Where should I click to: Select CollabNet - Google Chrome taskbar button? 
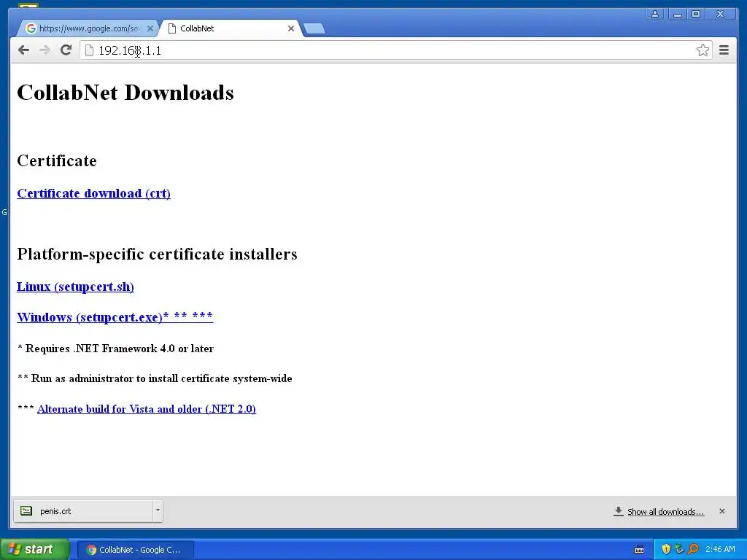[135, 550]
